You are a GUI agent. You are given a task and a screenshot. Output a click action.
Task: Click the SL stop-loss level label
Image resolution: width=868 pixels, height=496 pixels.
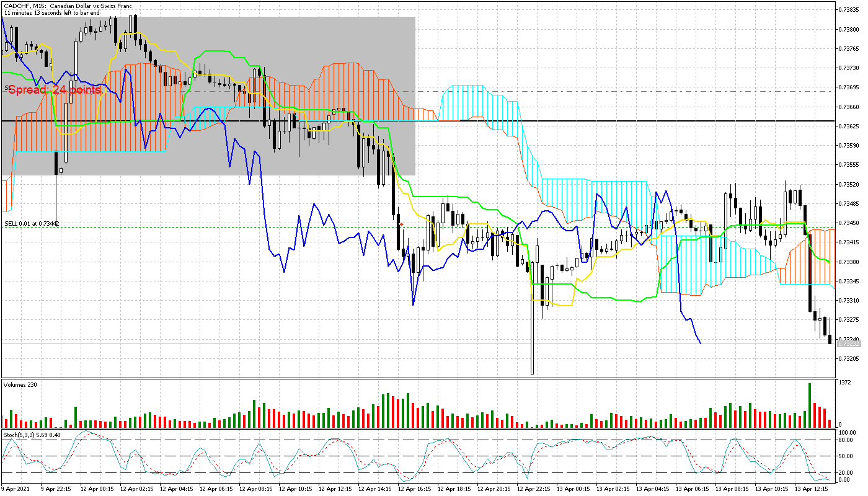click(7, 88)
